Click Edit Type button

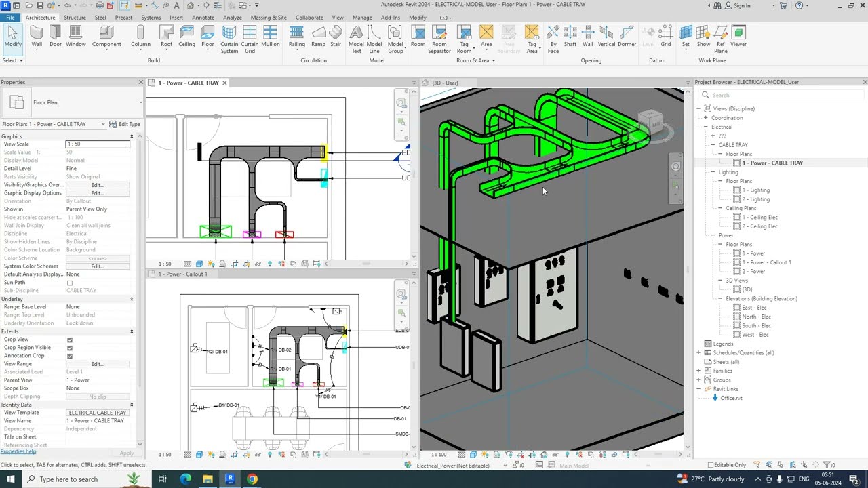[125, 124]
